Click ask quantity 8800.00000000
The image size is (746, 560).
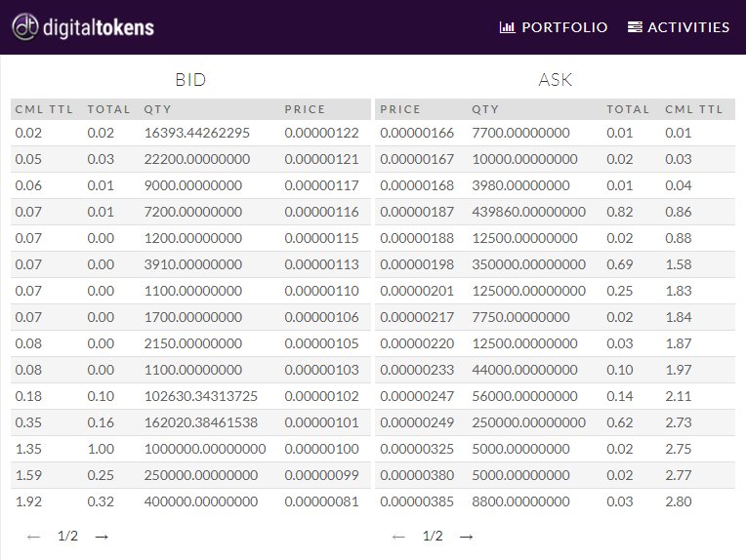click(x=520, y=501)
